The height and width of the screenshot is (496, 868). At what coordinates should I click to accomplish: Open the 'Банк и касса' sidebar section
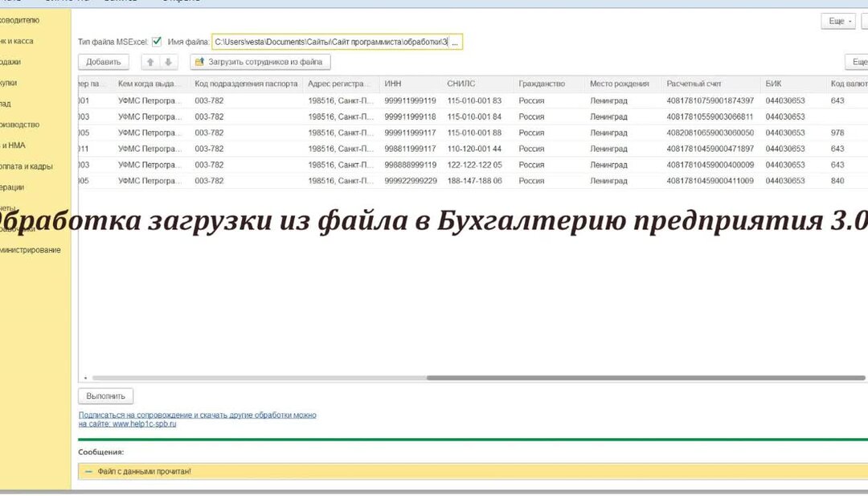pyautogui.click(x=17, y=42)
